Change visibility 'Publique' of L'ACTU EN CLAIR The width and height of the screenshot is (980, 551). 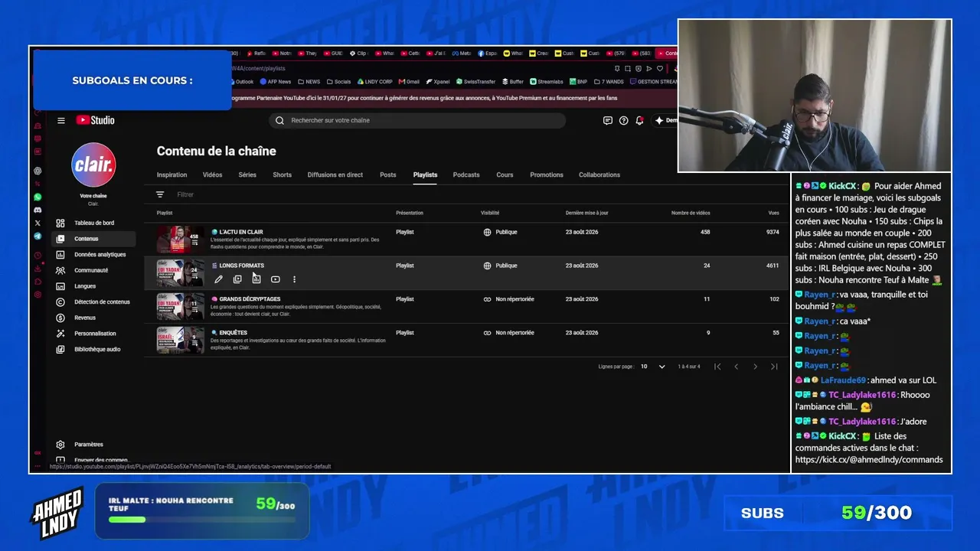[x=501, y=232]
